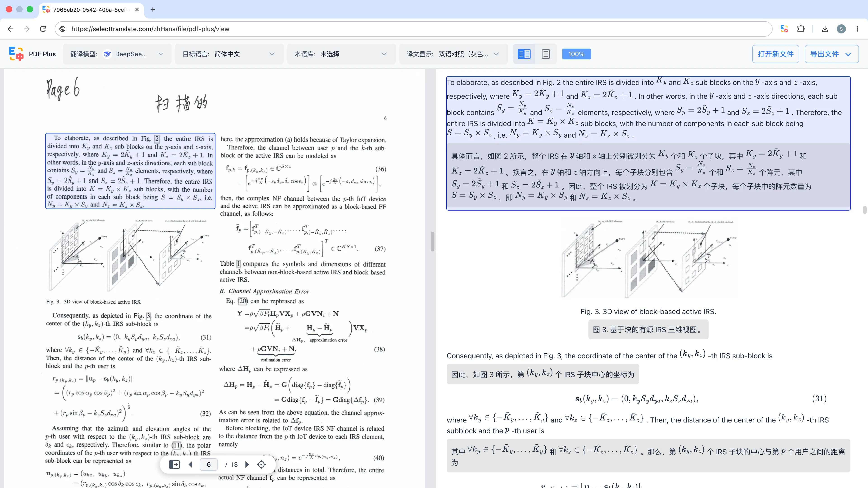Click the translation block starting 其中 ∀k_y
Image resolution: width=868 pixels, height=488 pixels.
pos(648,456)
